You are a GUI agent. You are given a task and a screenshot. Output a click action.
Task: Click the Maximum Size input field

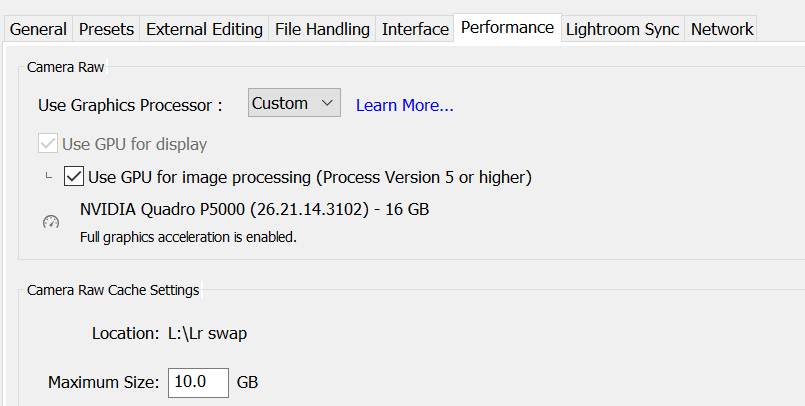tap(198, 382)
